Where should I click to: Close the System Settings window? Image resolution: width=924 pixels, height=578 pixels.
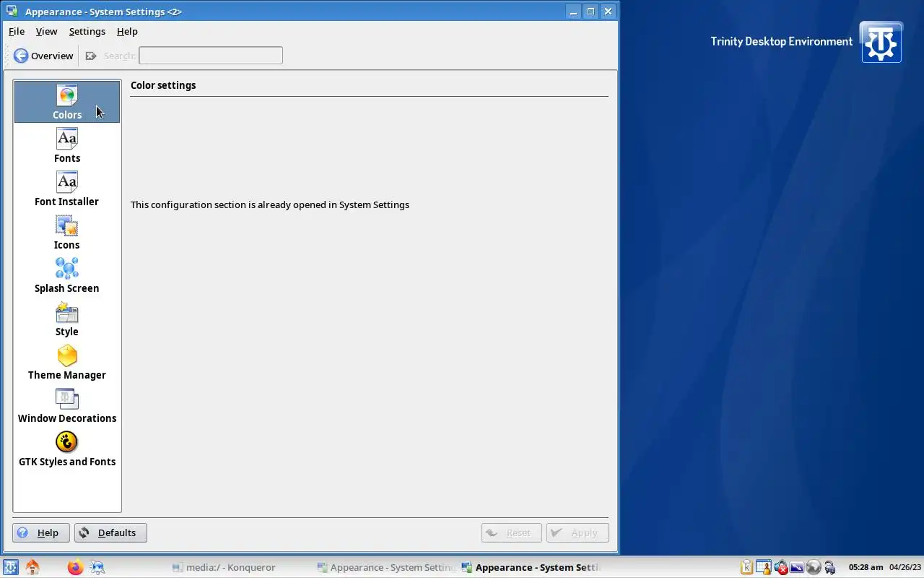tap(608, 12)
